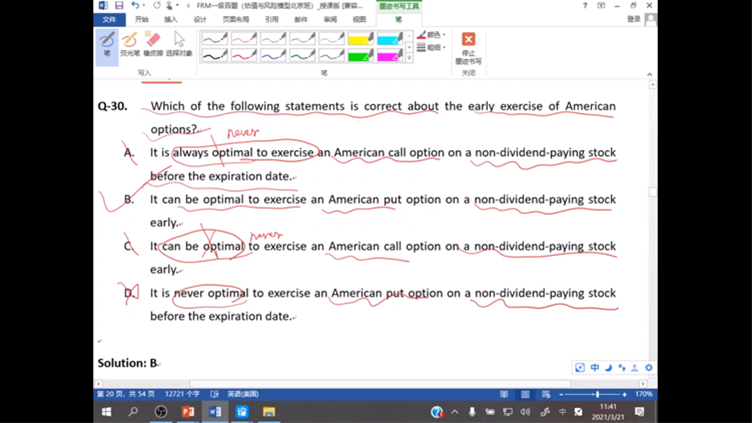Select the Highlighter (荧光笔) tool
Viewport: 752px width, 423px height.
click(129, 44)
